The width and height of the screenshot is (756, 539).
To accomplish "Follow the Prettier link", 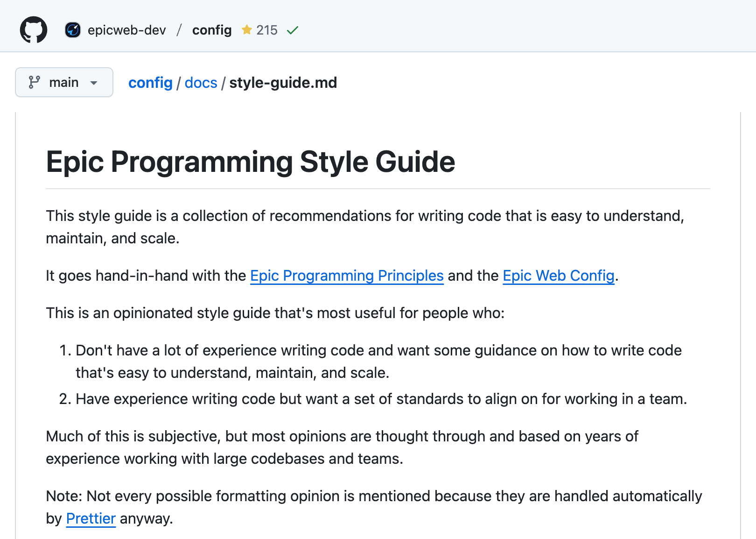I will pyautogui.click(x=91, y=518).
